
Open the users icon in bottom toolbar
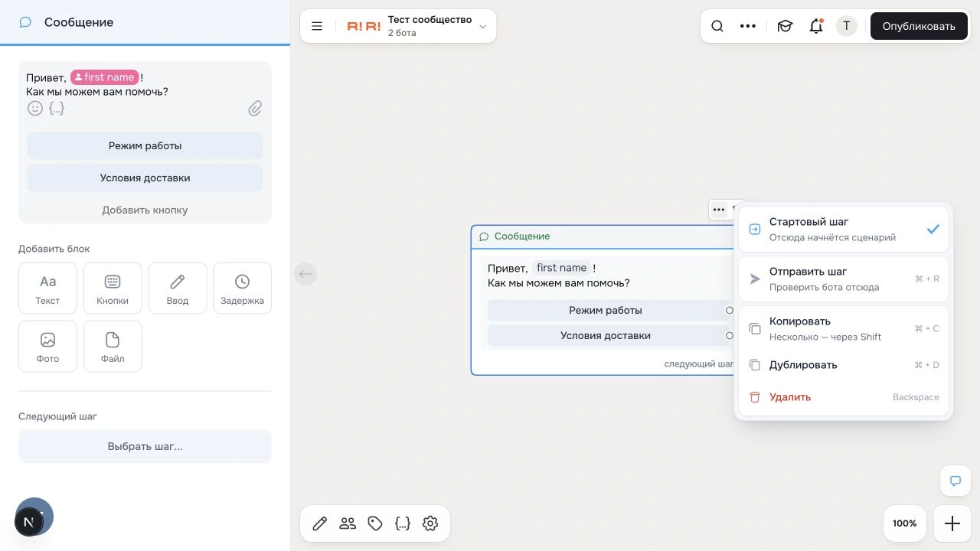click(348, 523)
